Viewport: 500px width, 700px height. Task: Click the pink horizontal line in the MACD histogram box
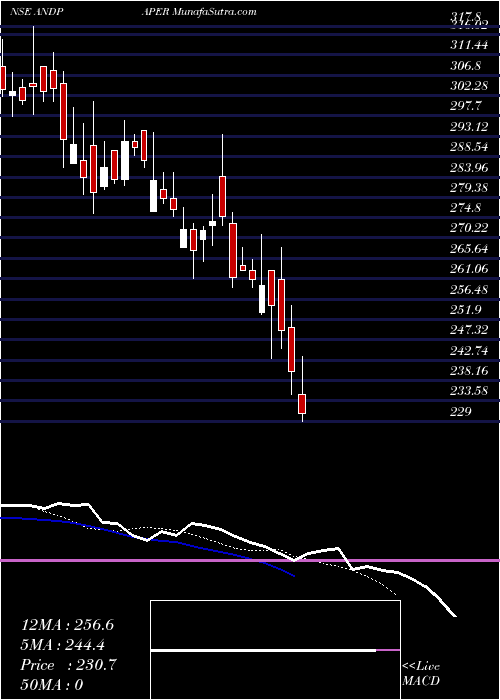(388, 650)
